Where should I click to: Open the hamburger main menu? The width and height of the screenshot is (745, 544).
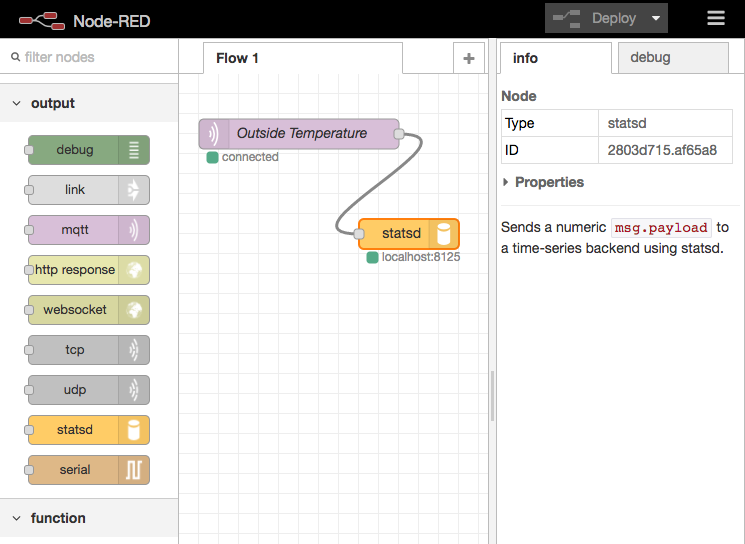tap(716, 19)
